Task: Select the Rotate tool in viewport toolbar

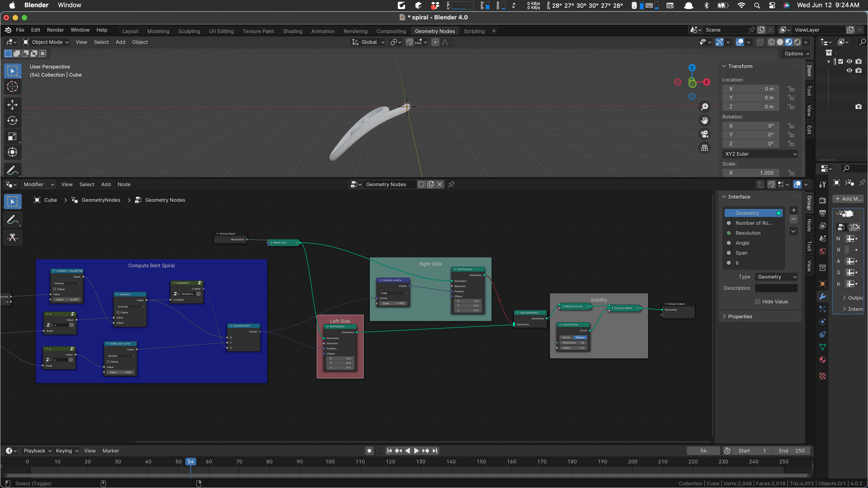Action: coord(12,121)
